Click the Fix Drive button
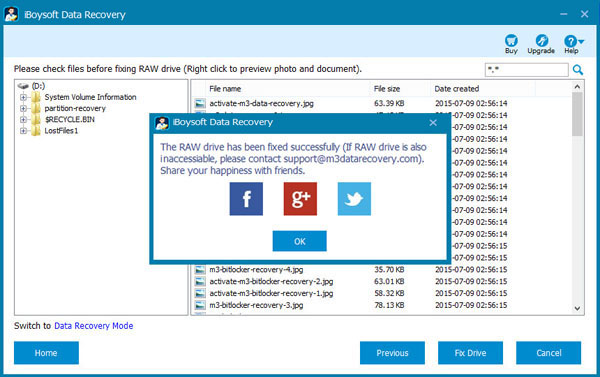Image resolution: width=600 pixels, height=377 pixels. (470, 353)
